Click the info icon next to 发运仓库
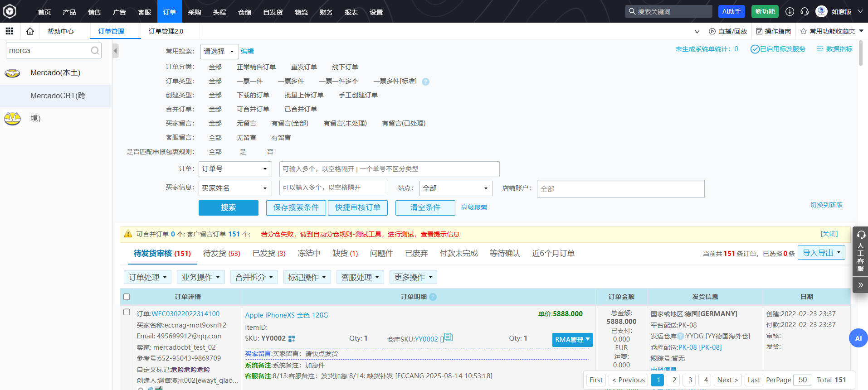Image resolution: width=868 pixels, height=390 pixels. tap(680, 336)
